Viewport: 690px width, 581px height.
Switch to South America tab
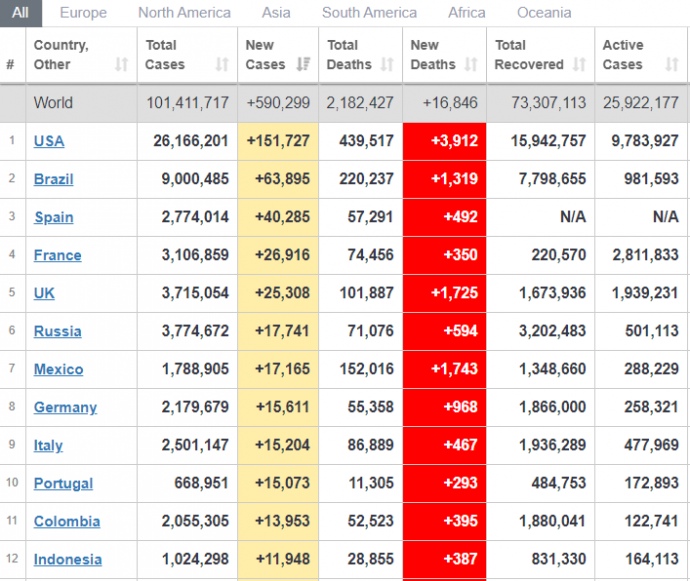pyautogui.click(x=369, y=13)
